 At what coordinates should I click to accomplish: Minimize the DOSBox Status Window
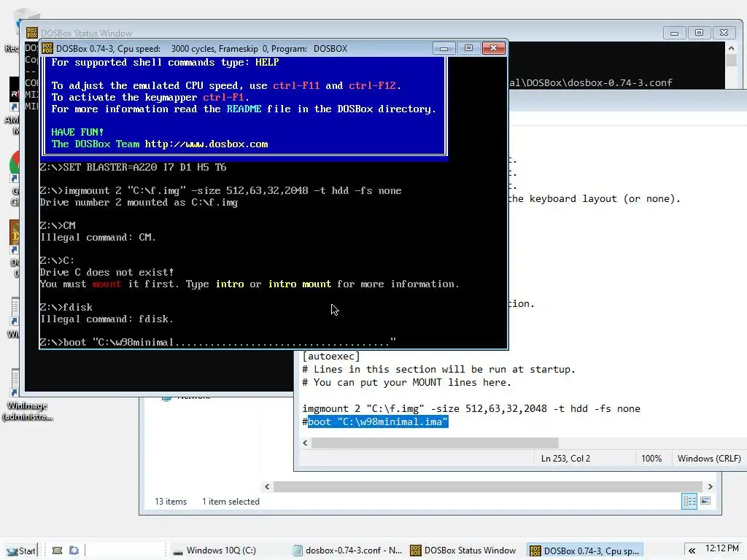coord(674,33)
